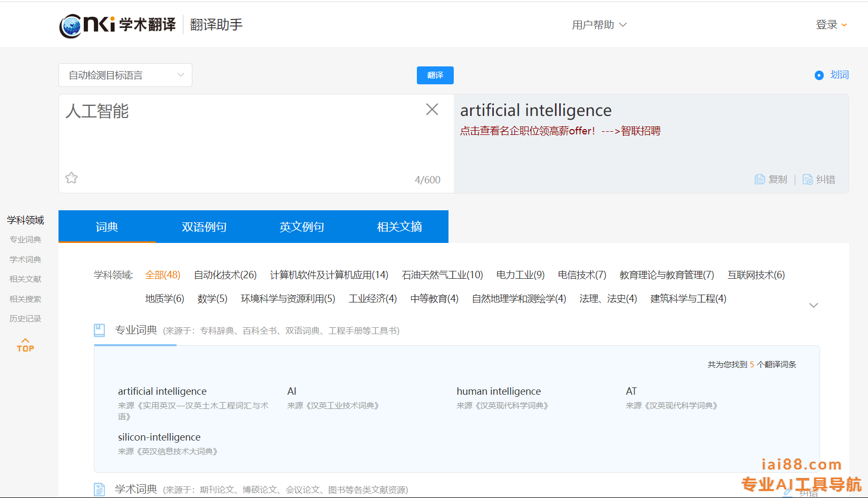Image resolution: width=868 pixels, height=498 pixels.
Task: Click the star favorite icon
Action: (72, 178)
